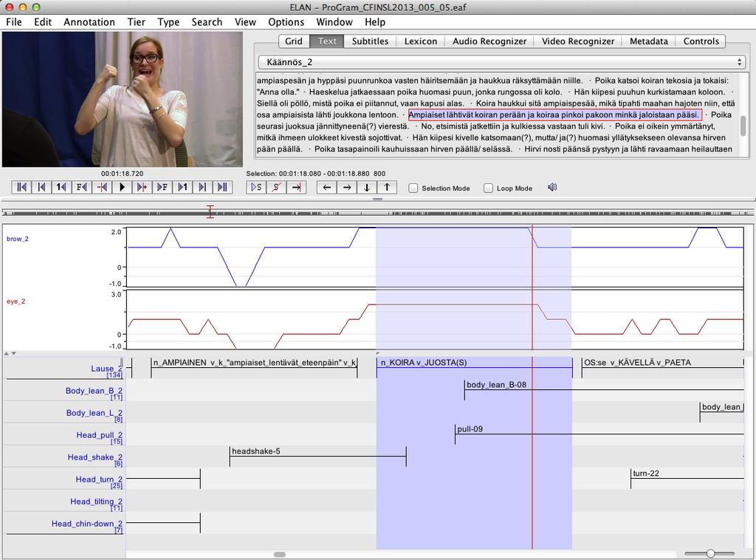Viewport: 756px width, 560px height.
Task: Step one second back
Action: 62,187
